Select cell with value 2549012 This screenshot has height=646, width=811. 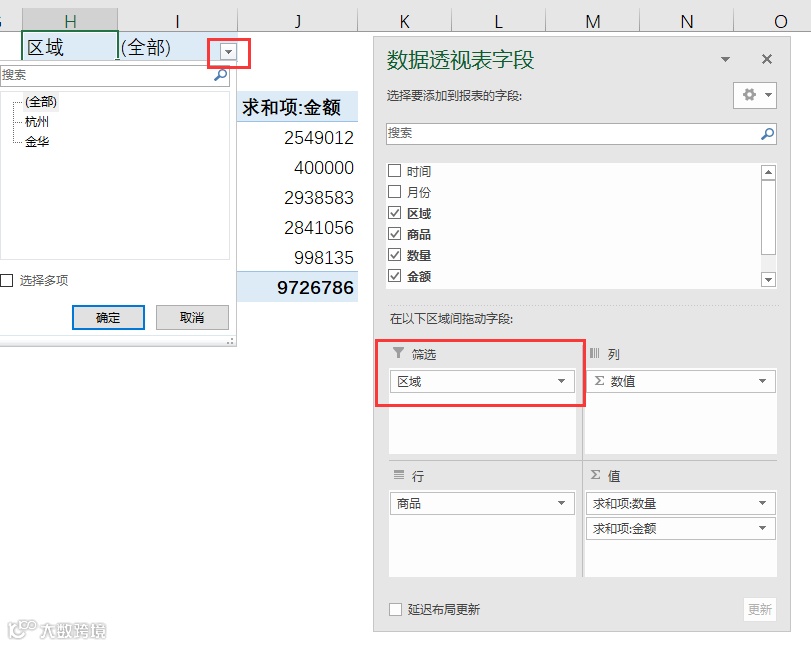pos(297,138)
